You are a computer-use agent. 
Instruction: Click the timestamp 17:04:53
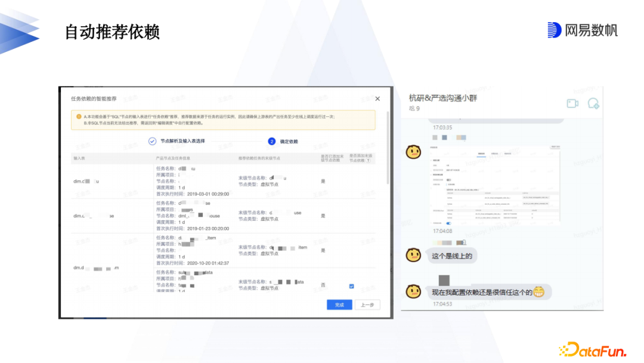442,304
